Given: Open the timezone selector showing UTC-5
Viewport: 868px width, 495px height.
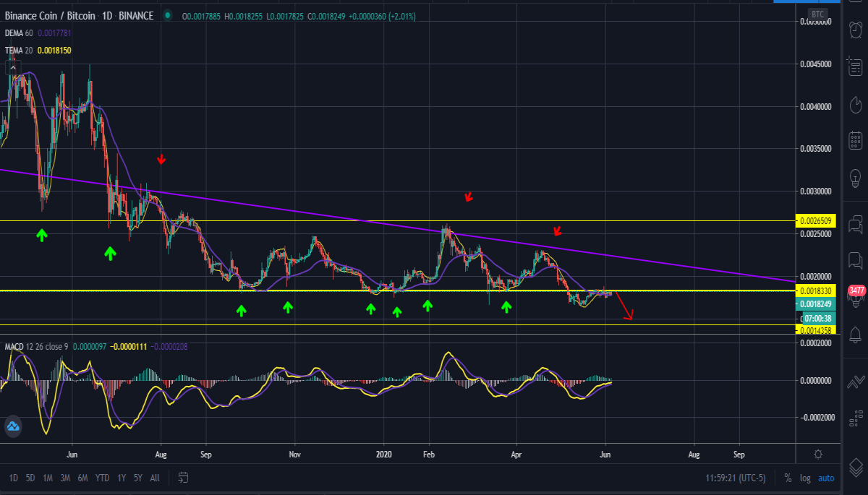Looking at the screenshot, I should (x=736, y=478).
